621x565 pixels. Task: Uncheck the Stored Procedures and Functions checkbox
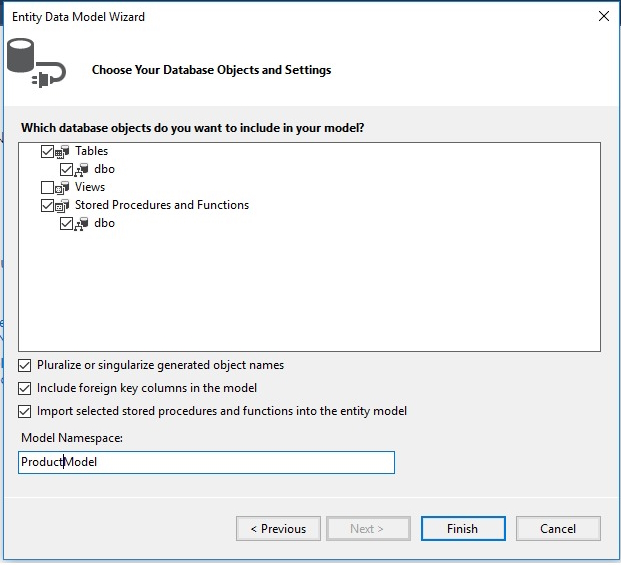[48, 206]
